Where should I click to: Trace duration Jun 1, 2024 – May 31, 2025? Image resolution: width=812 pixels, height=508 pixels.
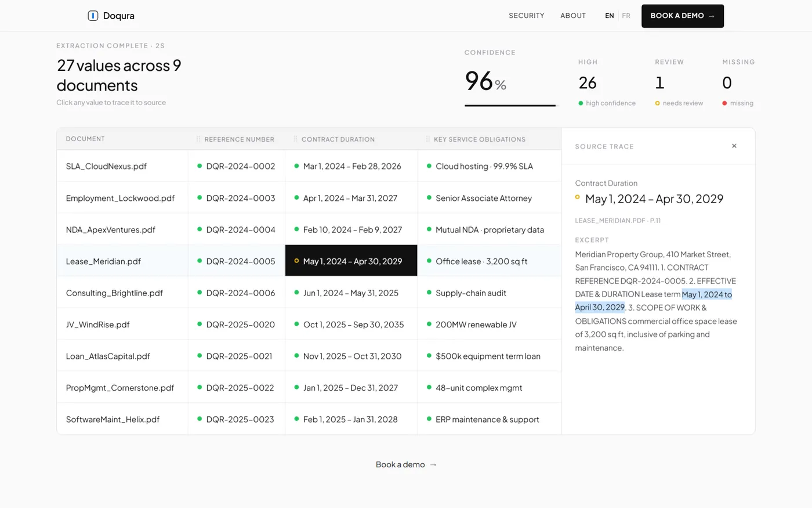click(351, 293)
